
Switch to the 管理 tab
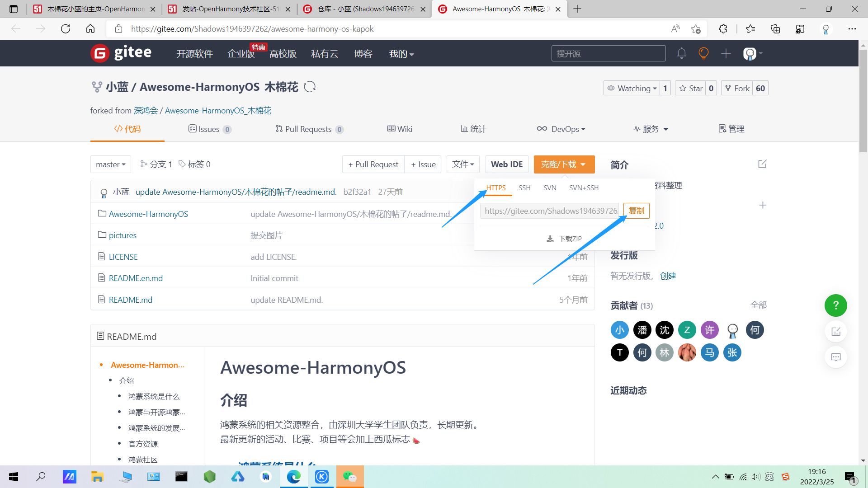[731, 129]
